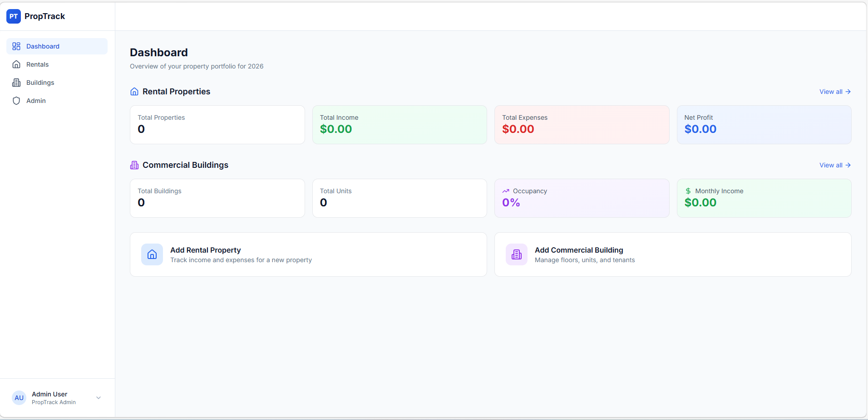Click the Occupancy 0% value

pos(511,203)
